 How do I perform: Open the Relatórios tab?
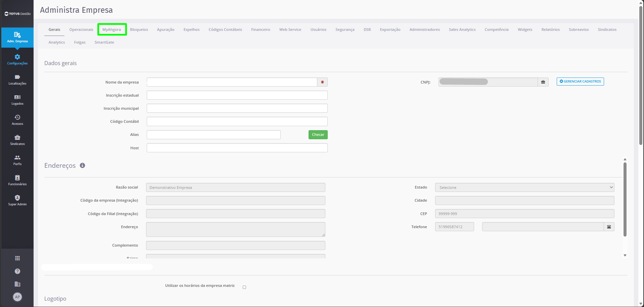click(x=550, y=30)
